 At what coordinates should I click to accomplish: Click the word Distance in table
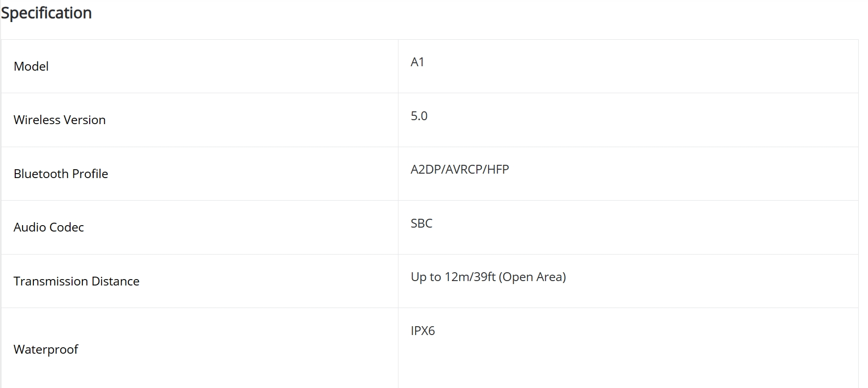pos(116,281)
